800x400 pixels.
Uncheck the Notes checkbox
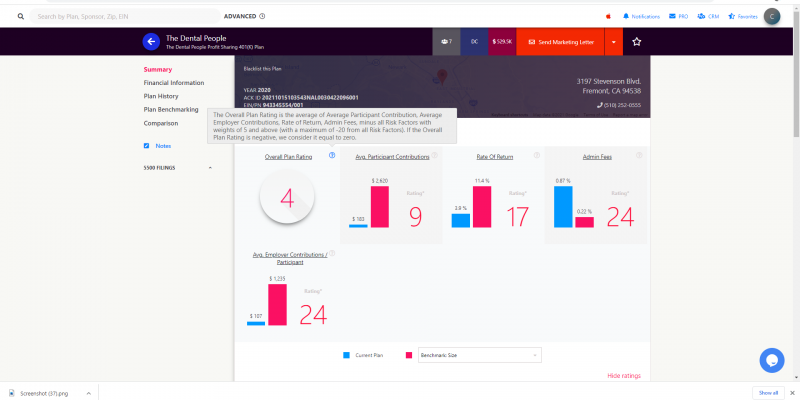pyautogui.click(x=146, y=146)
